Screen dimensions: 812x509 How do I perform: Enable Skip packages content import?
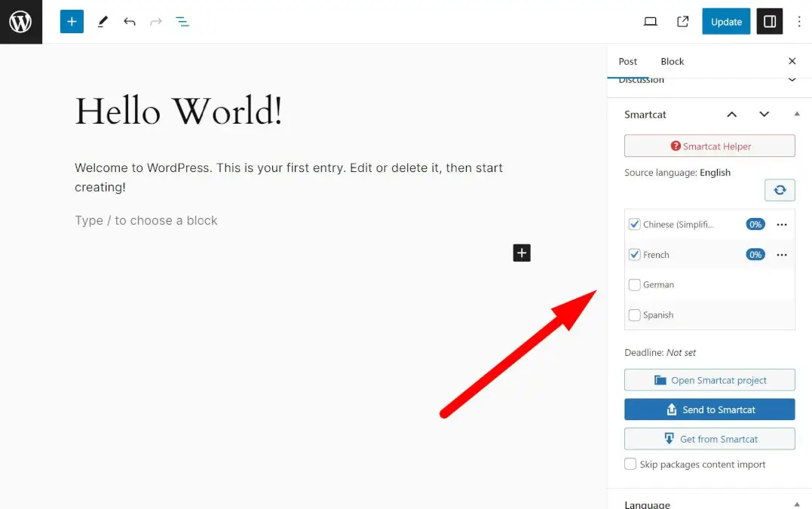630,464
